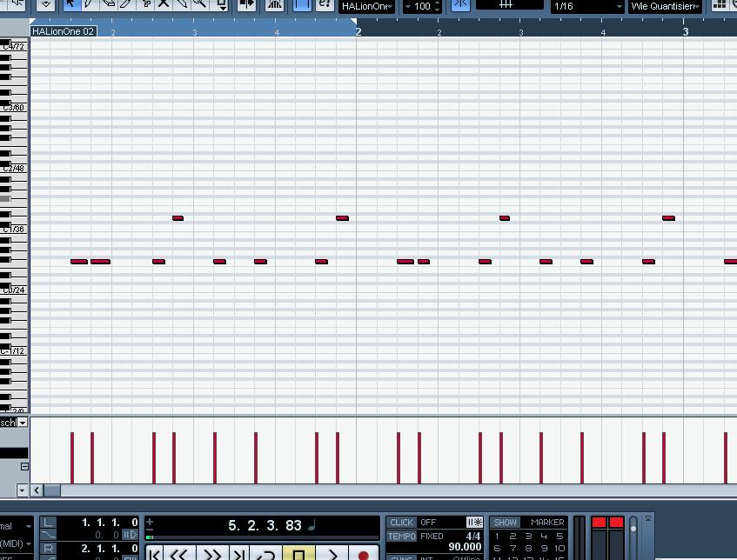Activate the cycle loop button
This screenshot has width=737, height=560.
coord(265,554)
